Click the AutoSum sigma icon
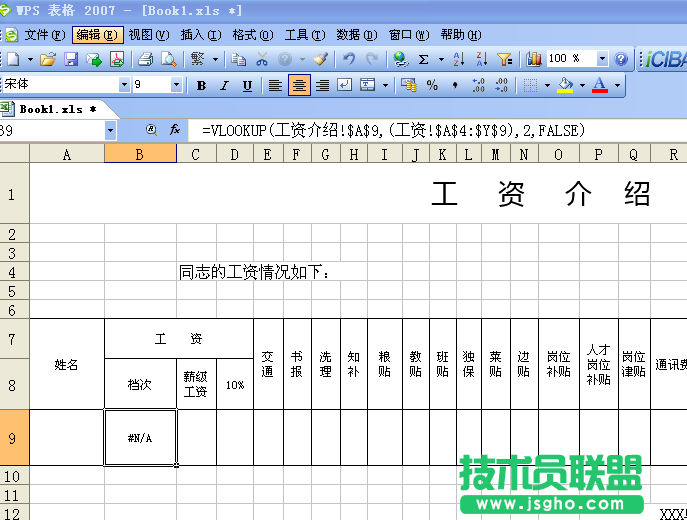Viewport: 687px width, 520px height. coord(423,59)
